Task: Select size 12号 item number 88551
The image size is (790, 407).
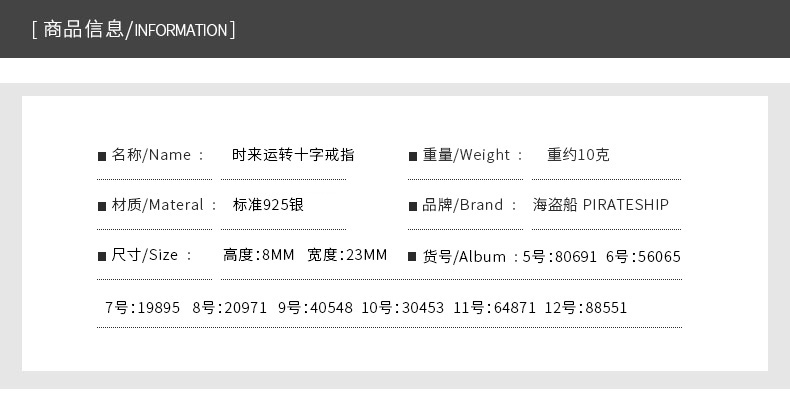Action: (586, 308)
